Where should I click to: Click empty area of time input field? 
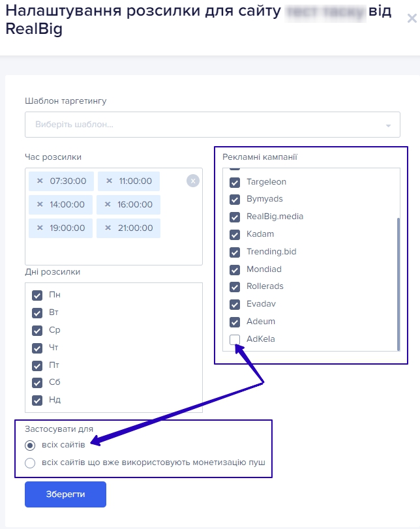[113, 251]
